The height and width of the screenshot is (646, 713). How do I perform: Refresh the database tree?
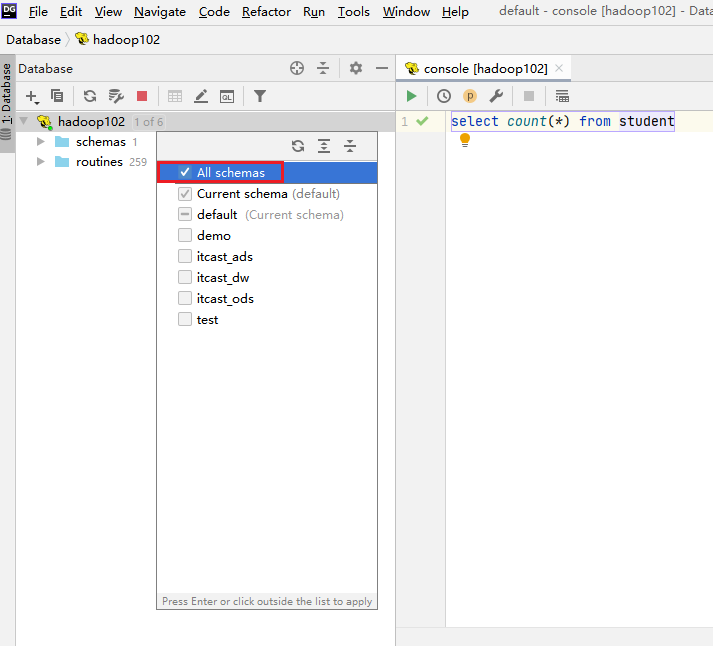point(90,96)
